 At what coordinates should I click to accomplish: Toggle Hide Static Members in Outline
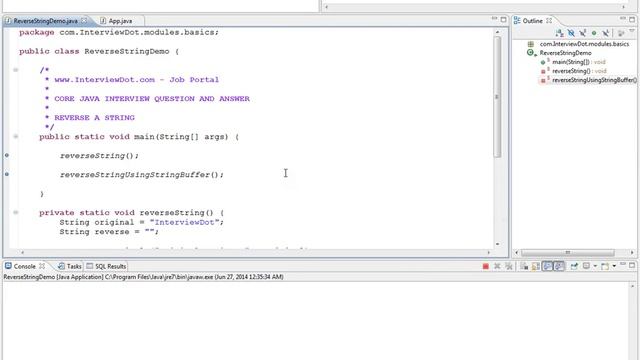point(583,33)
